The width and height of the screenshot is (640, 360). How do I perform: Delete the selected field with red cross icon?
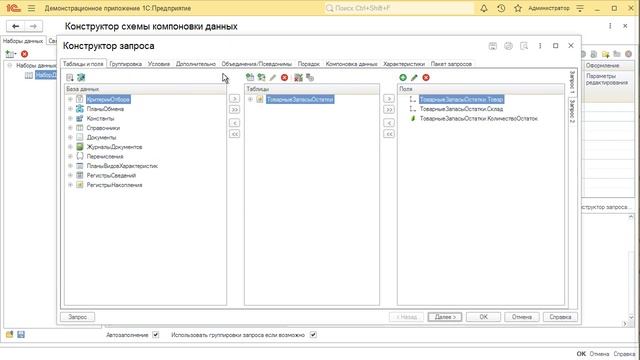coord(426,77)
